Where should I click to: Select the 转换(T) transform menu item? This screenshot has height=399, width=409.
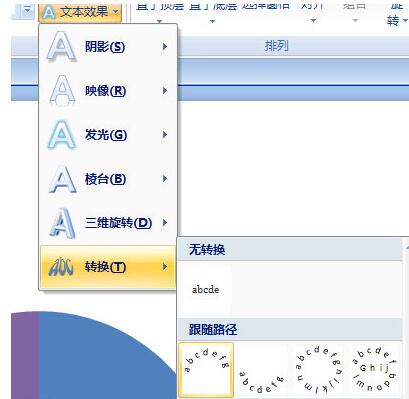coord(108,267)
